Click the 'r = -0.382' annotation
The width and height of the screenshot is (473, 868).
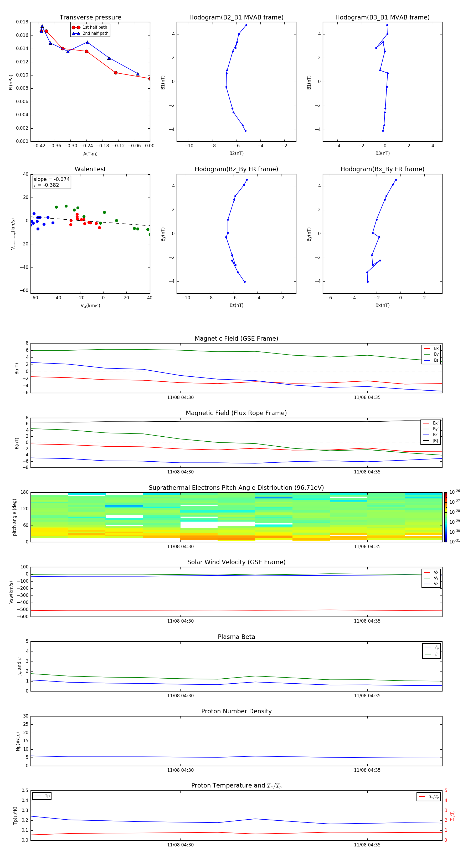point(46,185)
